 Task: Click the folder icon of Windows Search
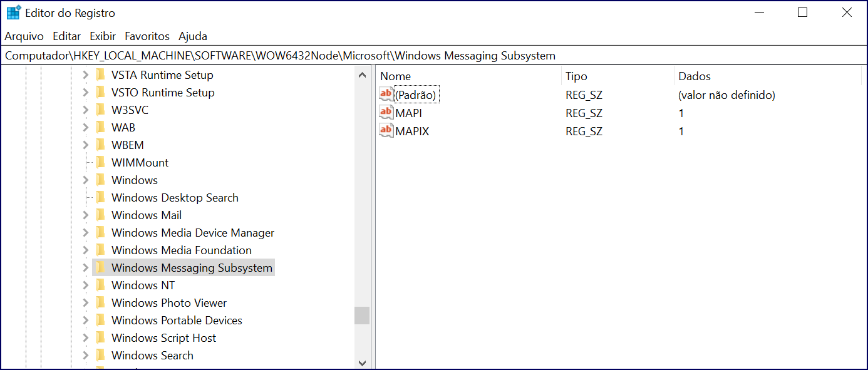(x=100, y=355)
